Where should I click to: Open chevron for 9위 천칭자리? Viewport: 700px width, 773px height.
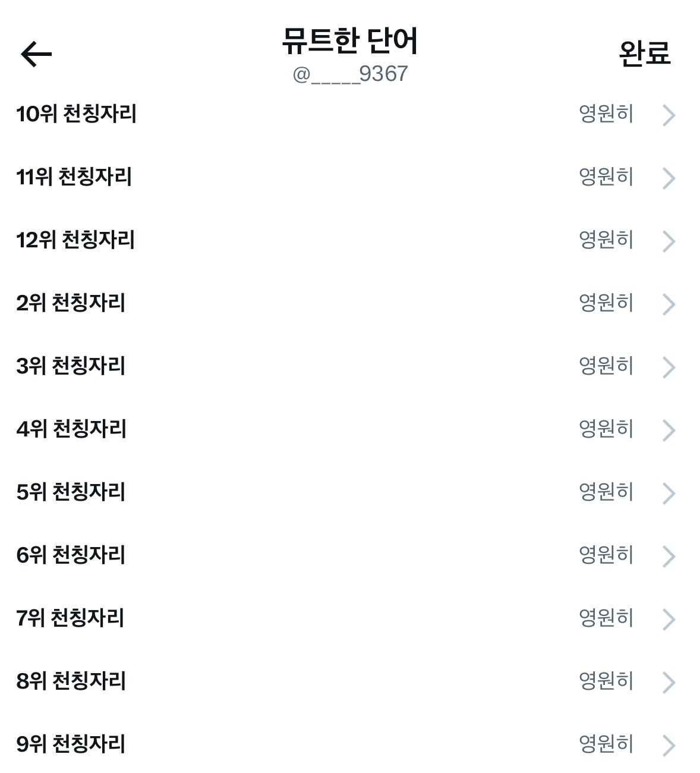[669, 745]
